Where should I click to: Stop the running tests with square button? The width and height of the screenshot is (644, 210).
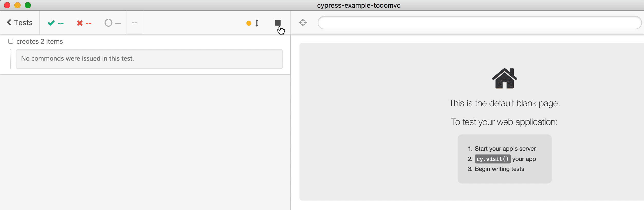tap(278, 23)
